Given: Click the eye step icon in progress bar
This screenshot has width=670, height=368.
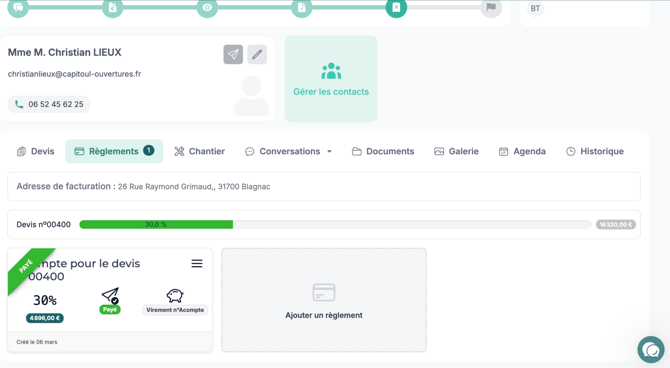Looking at the screenshot, I should tap(207, 7).
